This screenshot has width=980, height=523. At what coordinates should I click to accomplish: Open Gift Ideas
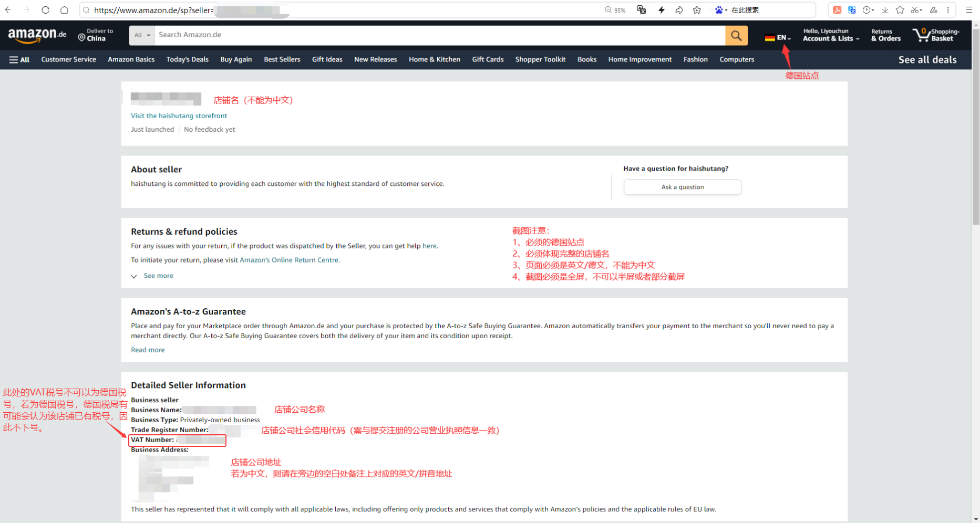327,59
